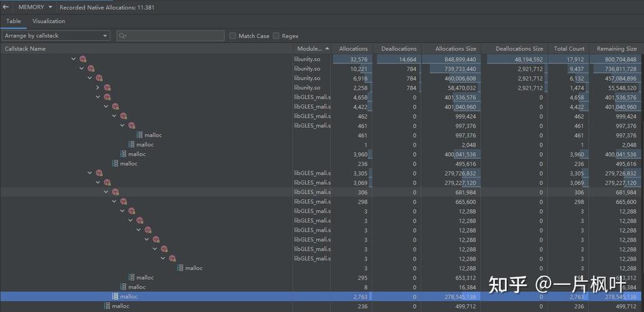Screen dimensions: 644x312
Task: Sort by the Total Count column header
Action: [569, 49]
